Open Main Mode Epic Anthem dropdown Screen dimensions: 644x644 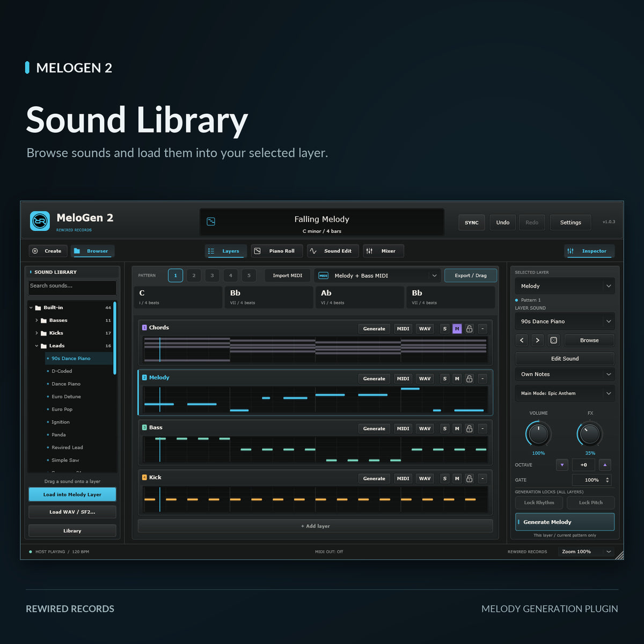[565, 393]
